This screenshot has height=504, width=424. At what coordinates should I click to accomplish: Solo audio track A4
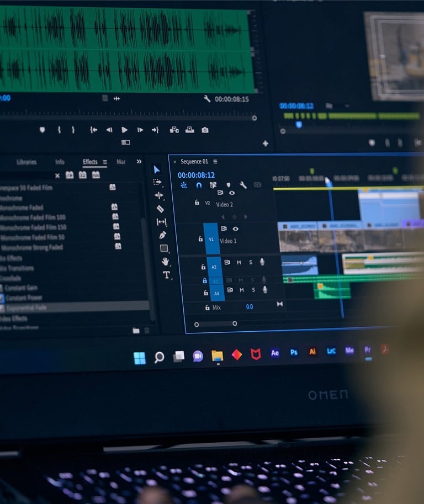[x=253, y=290]
